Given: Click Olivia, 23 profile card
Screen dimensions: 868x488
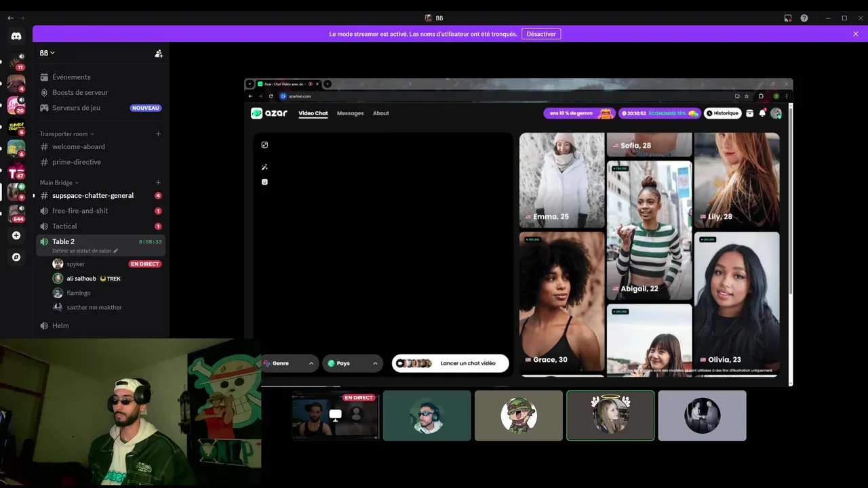Looking at the screenshot, I should pyautogui.click(x=736, y=300).
